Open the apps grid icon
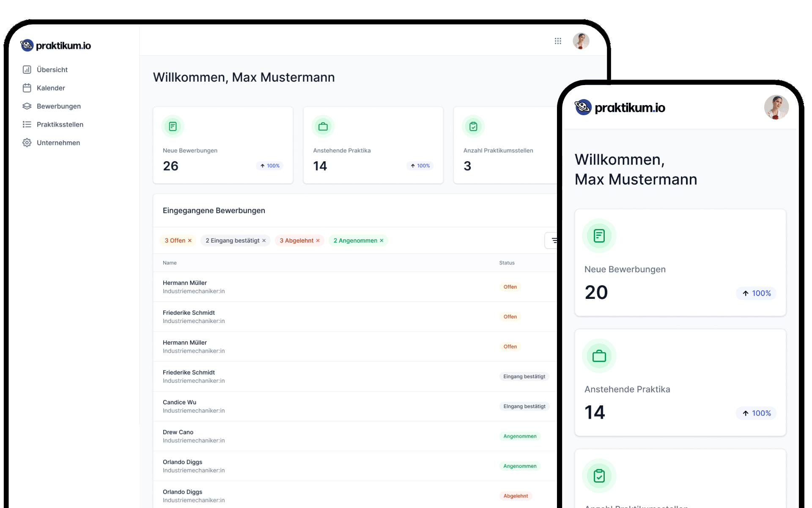This screenshot has width=812, height=508. 558,41
